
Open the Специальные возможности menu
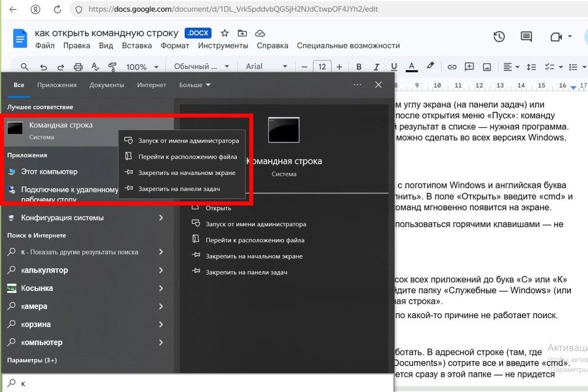point(348,46)
